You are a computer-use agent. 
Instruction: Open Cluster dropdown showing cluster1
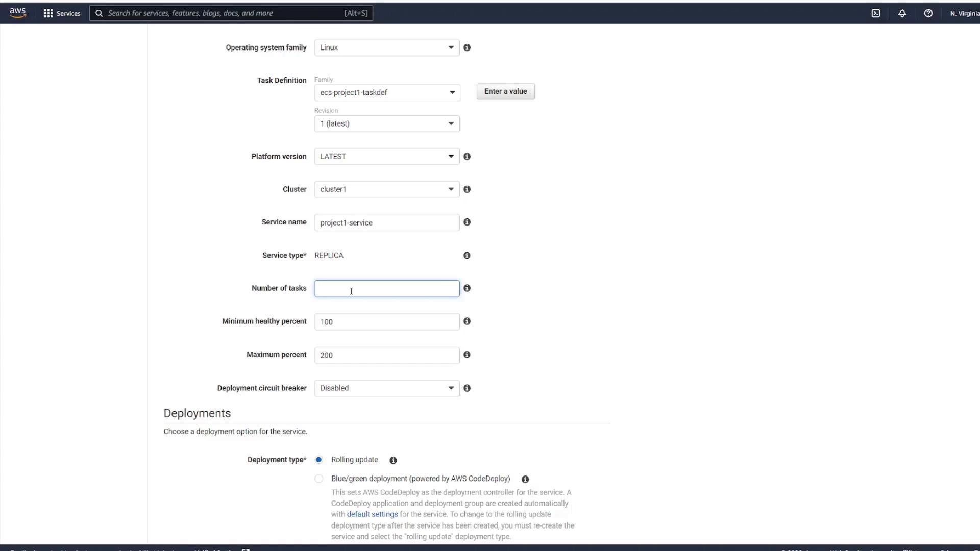point(387,189)
